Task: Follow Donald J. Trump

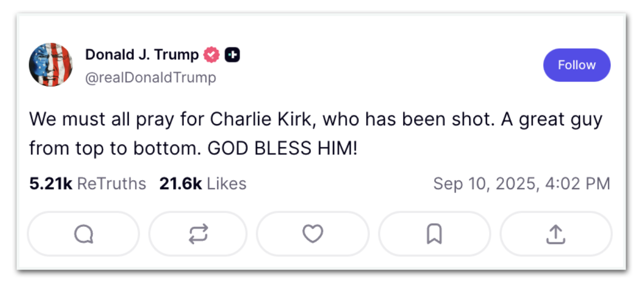Action: tap(576, 65)
